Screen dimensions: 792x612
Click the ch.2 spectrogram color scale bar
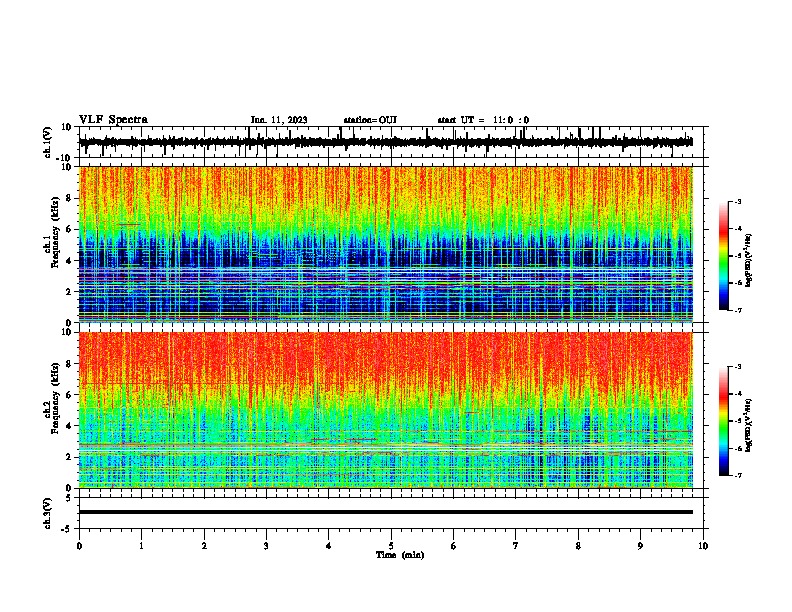pos(724,421)
